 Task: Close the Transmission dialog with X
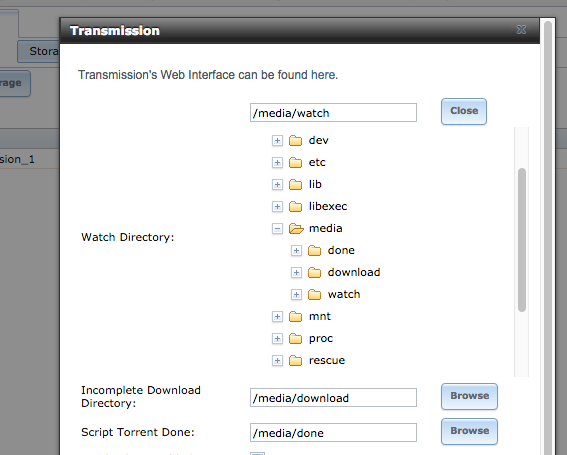click(521, 30)
